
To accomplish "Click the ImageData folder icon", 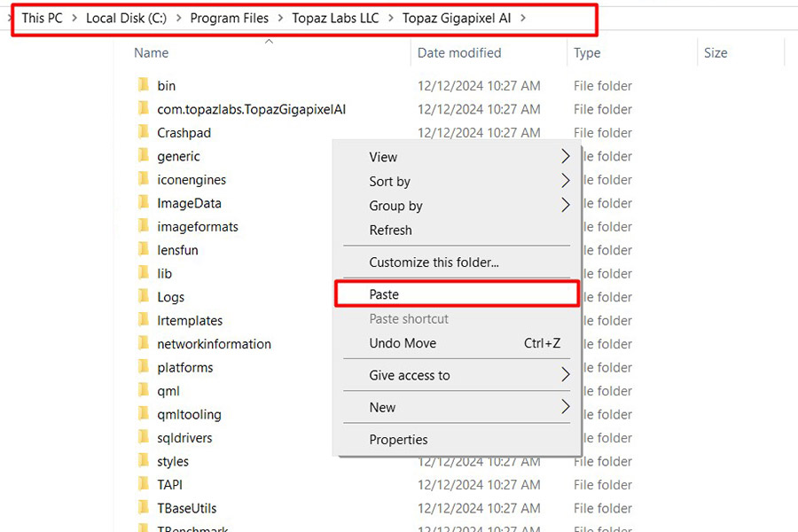I will (x=144, y=202).
